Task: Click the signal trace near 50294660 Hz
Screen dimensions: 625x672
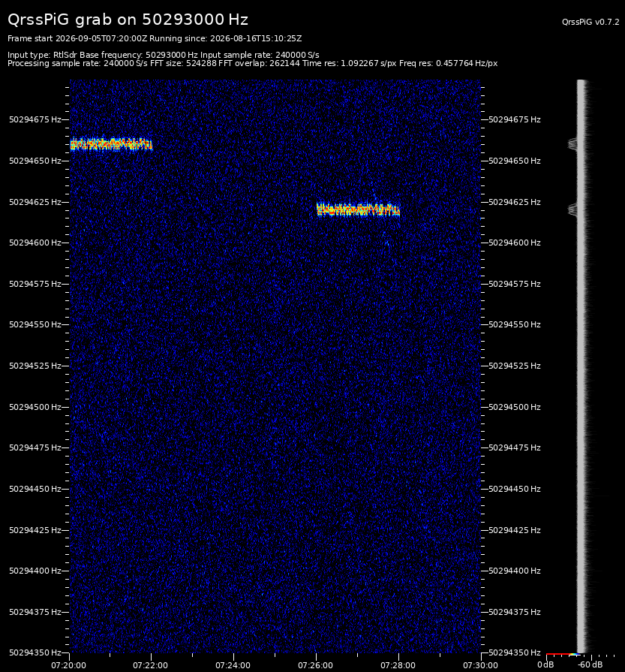Action: [111, 144]
